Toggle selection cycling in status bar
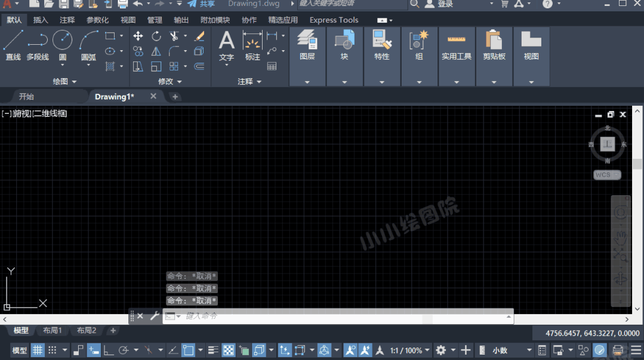644x360 pixels. coord(244,350)
